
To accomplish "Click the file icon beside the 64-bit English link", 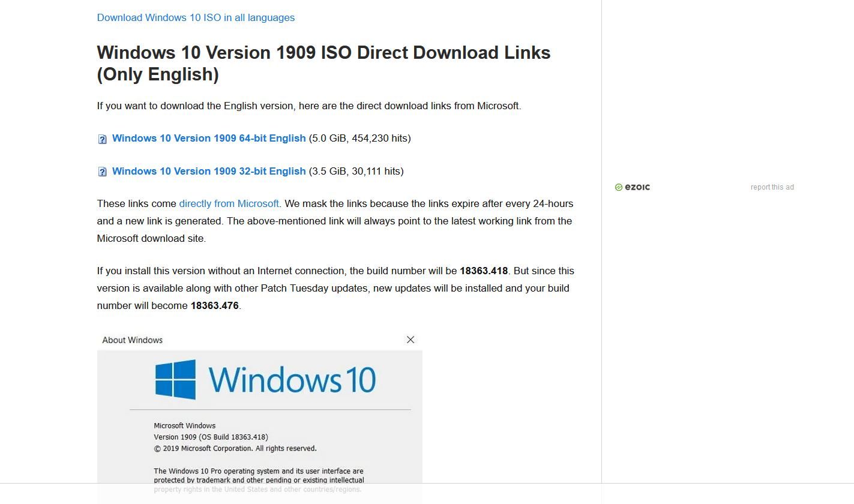I will pyautogui.click(x=102, y=139).
